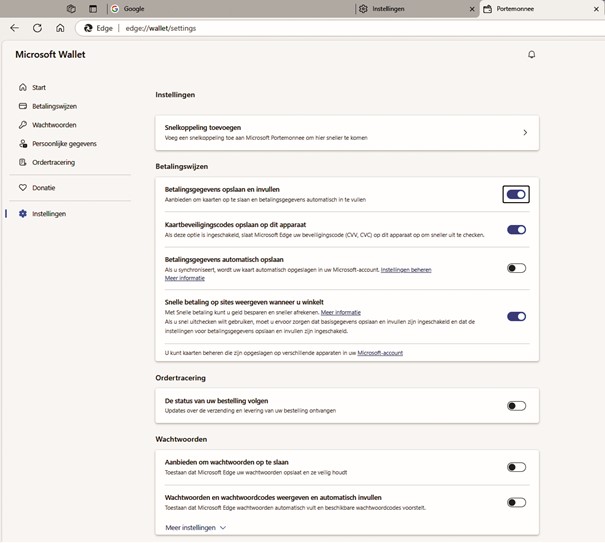Open the Microsoft-account link

coord(380,353)
